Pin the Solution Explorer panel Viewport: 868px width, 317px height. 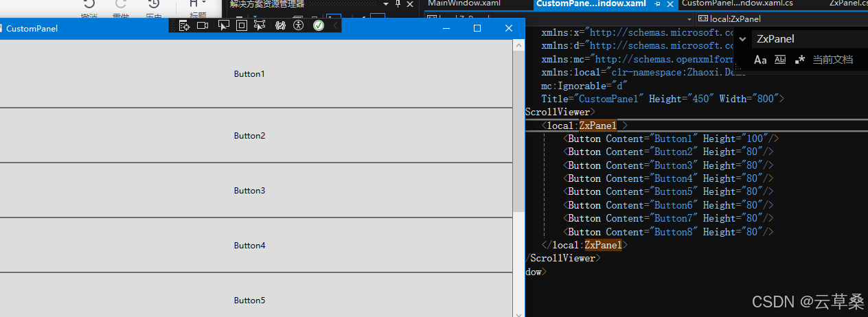coord(398,4)
